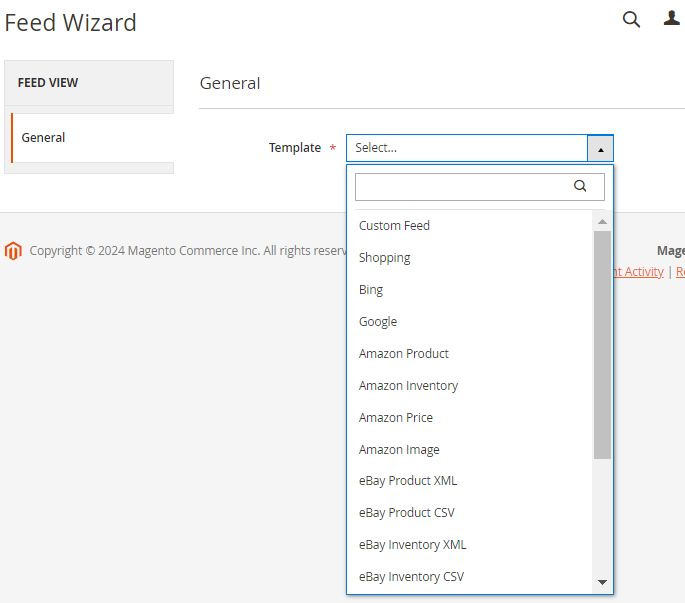Open the Account Activity footer link
The height and width of the screenshot is (603, 685).
pos(639,272)
